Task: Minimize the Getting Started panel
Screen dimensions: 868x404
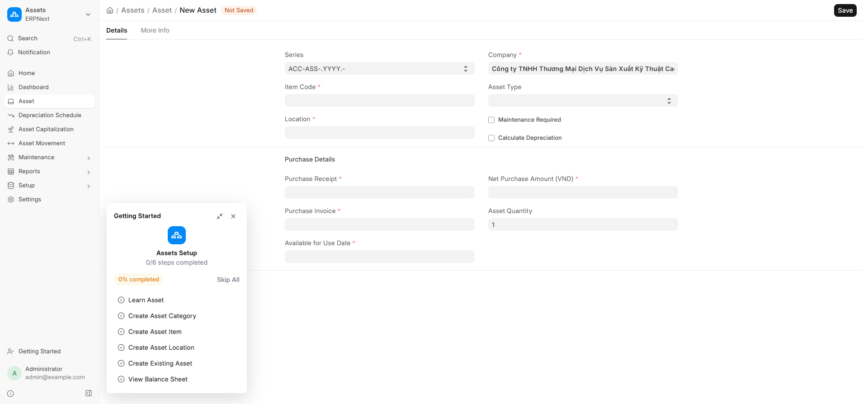Action: click(220, 216)
